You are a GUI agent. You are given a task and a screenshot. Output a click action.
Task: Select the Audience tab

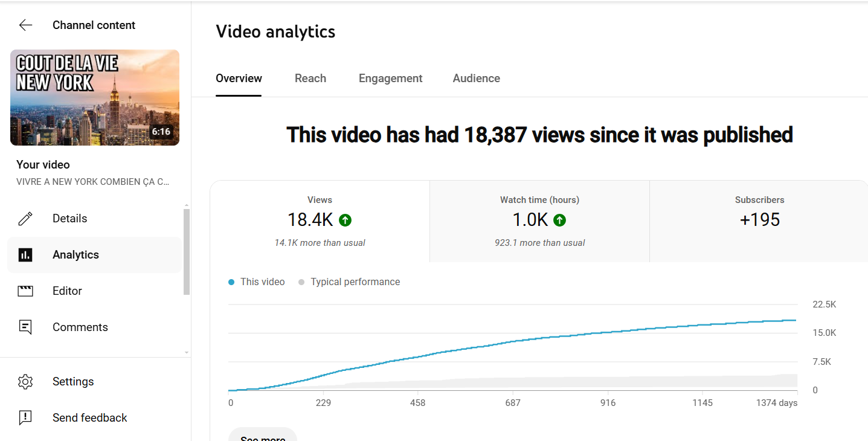pos(476,79)
